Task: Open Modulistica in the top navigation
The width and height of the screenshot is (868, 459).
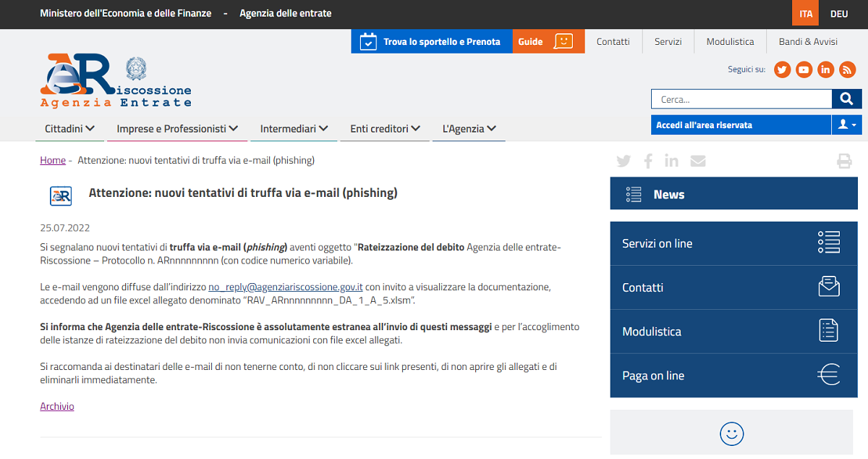Action: [731, 41]
